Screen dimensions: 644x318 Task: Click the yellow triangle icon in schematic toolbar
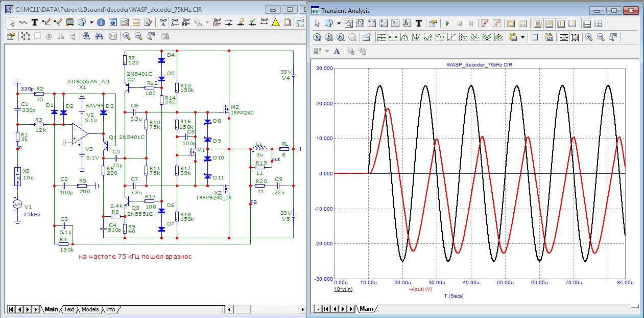pos(275,22)
